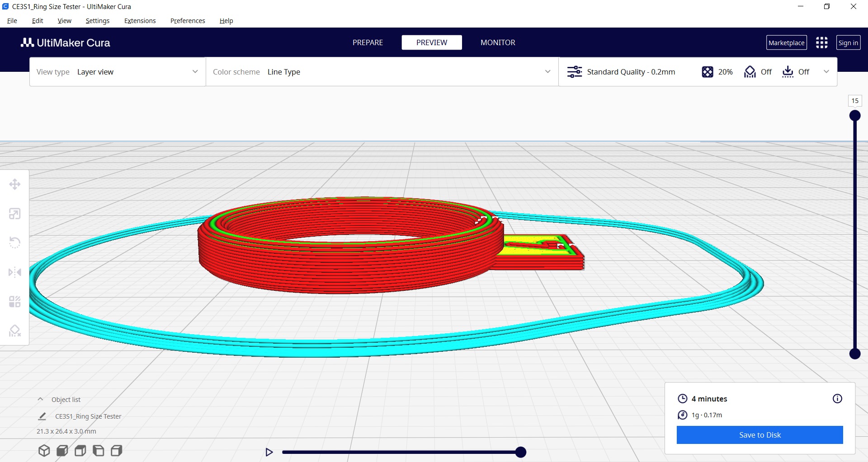This screenshot has width=868, height=462.
Task: Select the Rotate tool in left toolbar
Action: click(x=14, y=243)
